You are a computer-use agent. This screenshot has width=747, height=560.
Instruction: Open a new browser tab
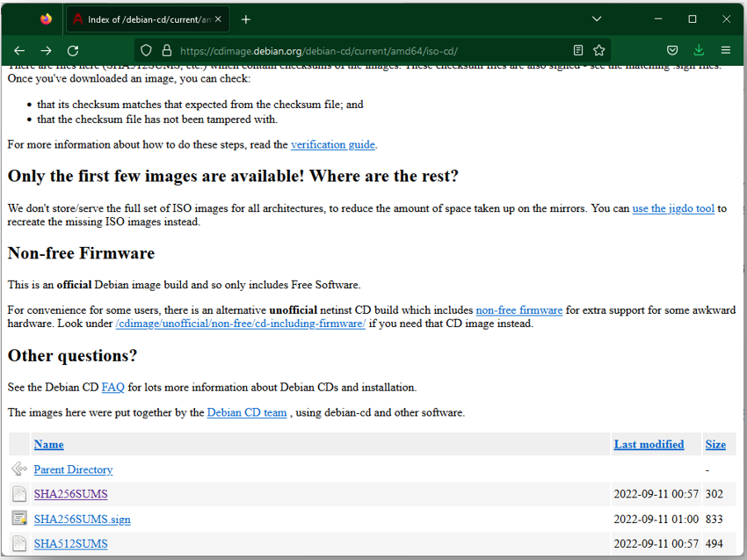pyautogui.click(x=246, y=19)
